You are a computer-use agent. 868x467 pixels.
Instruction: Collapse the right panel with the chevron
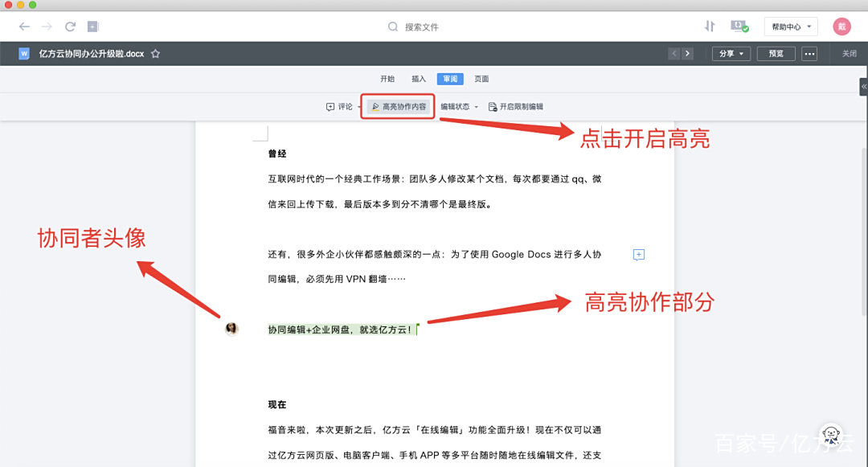pos(862,86)
